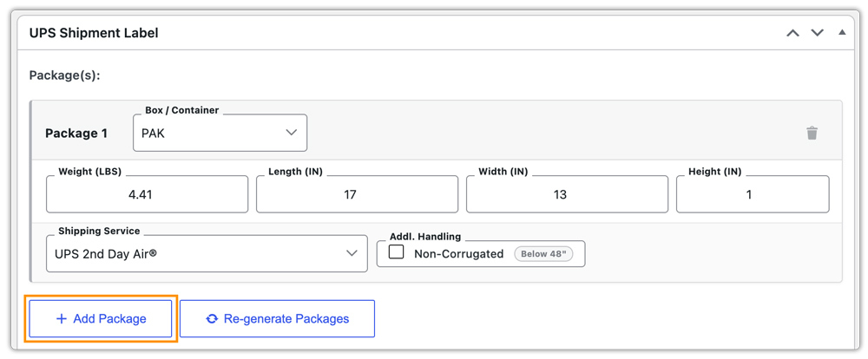
Task: Click the Length (IN) field
Action: [x=357, y=194]
